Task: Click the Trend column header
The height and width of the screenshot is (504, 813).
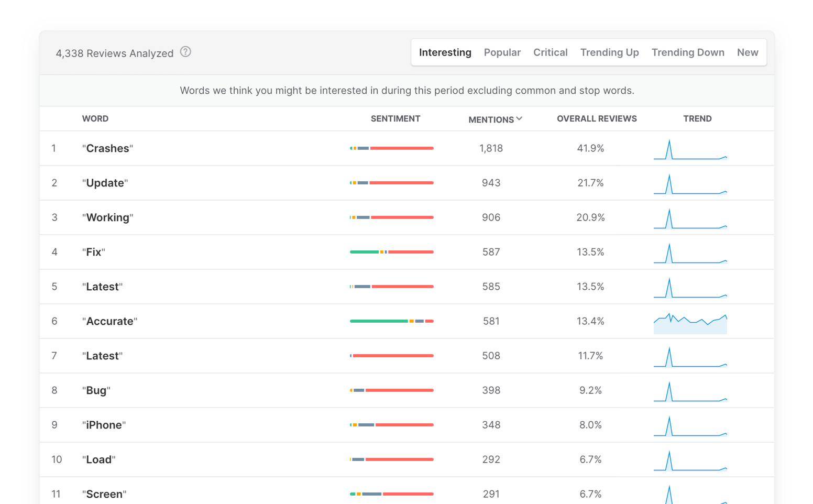Action: coord(697,119)
